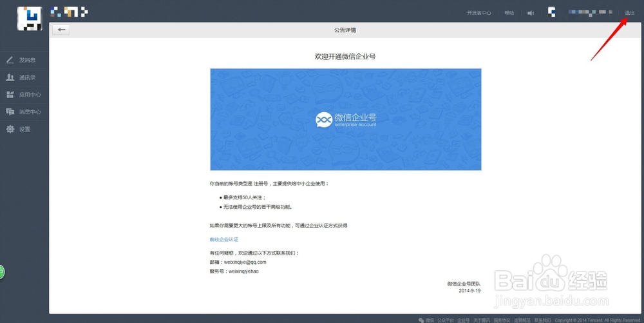644x323 pixels.
Task: Click the enterprise logo avatar in the sidebar
Action: tap(29, 19)
